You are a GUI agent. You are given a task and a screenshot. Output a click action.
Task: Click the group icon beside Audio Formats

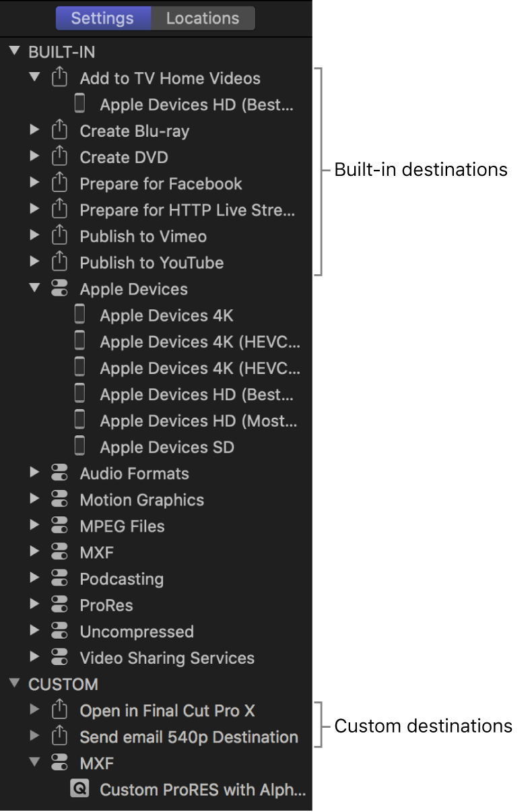(x=59, y=473)
